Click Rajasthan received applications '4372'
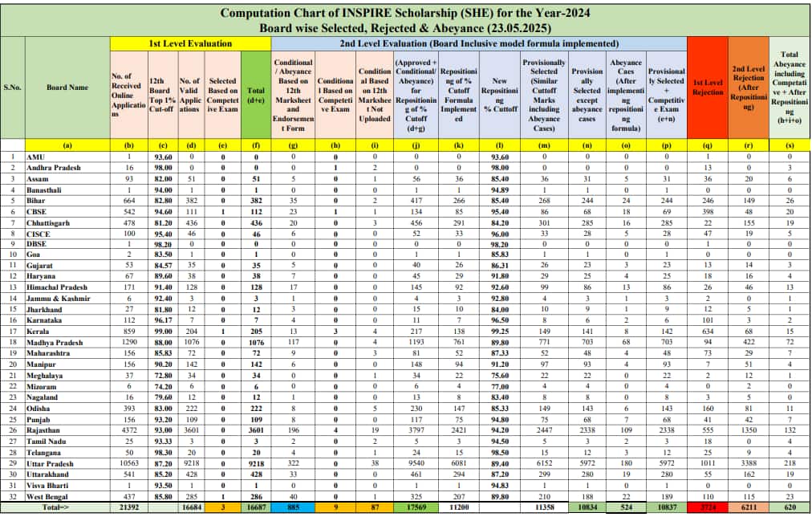The height and width of the screenshot is (517, 812). 129,430
